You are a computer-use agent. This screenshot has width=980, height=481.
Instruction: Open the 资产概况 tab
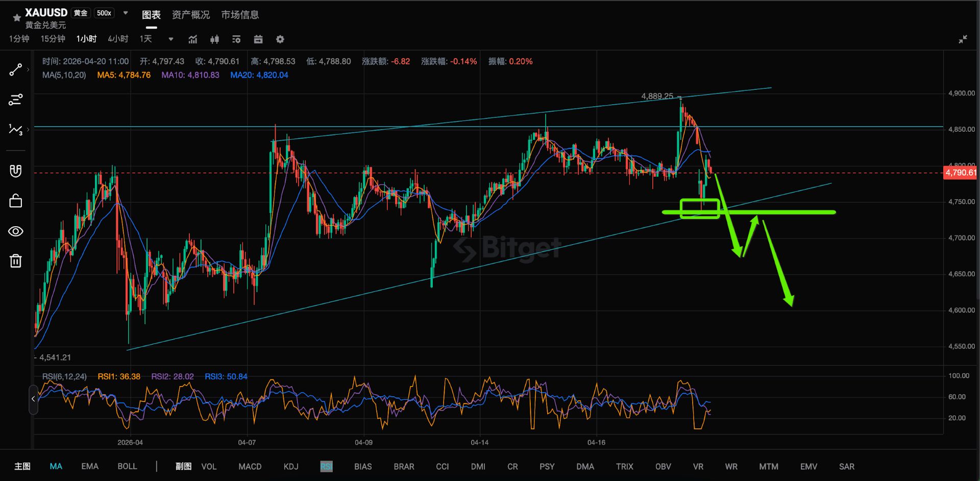pos(191,15)
